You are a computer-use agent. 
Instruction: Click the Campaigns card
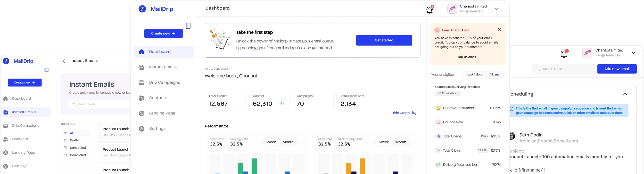pyautogui.click(x=313, y=101)
